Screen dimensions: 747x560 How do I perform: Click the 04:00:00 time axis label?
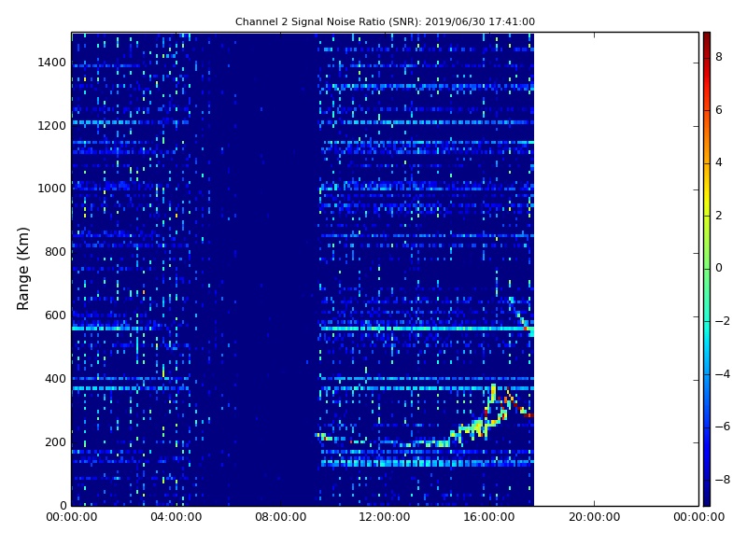coord(176,517)
